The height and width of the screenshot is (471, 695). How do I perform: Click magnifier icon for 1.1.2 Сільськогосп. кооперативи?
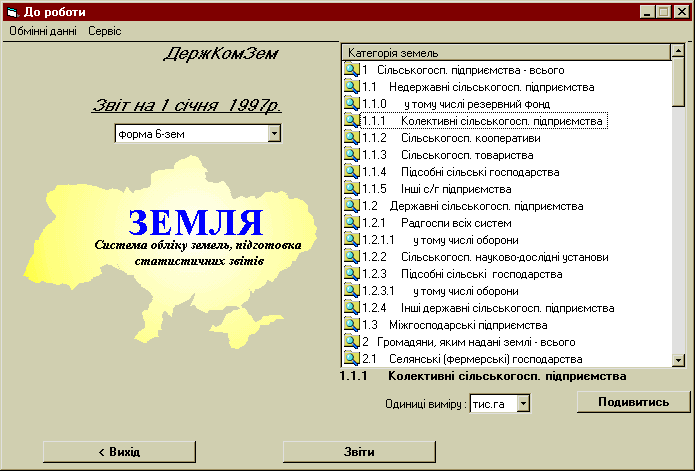351,138
